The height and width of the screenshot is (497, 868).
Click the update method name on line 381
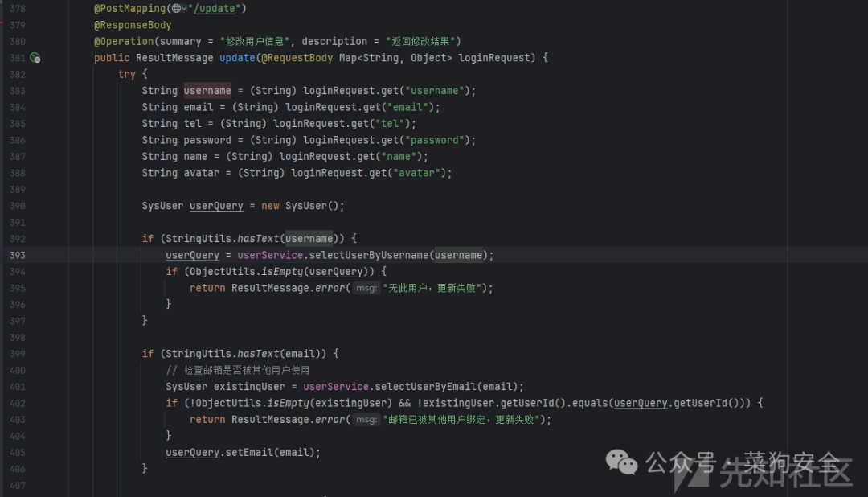237,58
